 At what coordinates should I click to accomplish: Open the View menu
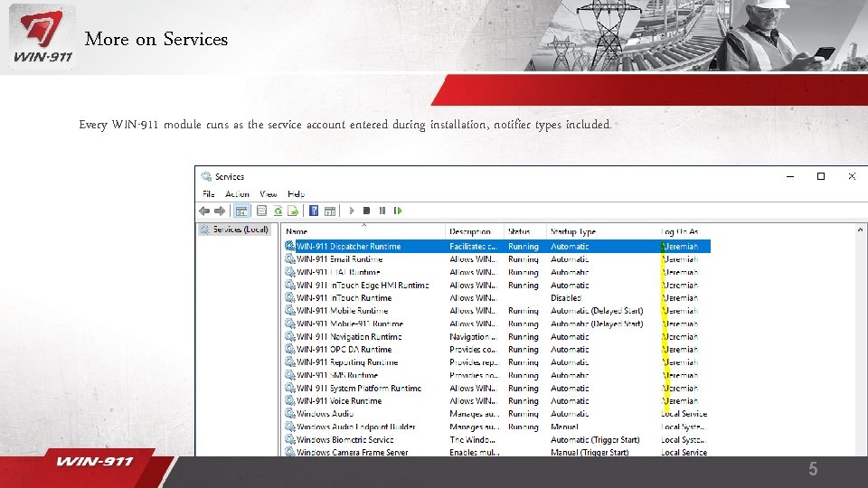[x=269, y=194]
